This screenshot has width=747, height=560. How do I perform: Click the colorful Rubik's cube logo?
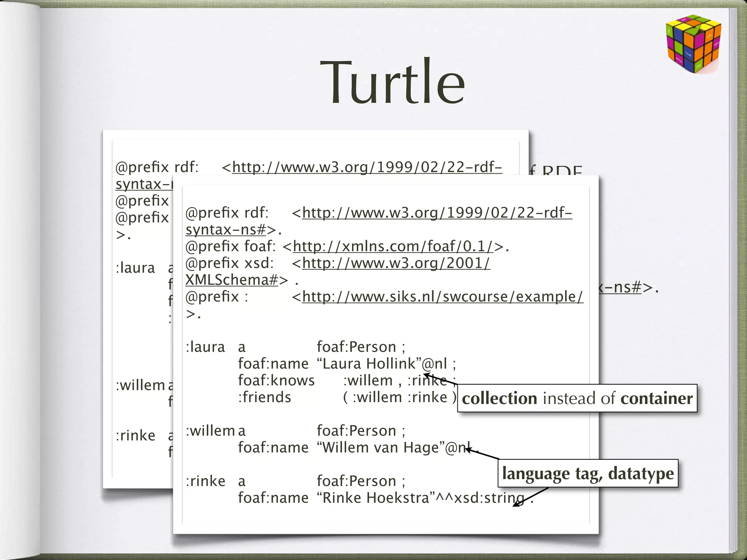[x=693, y=44]
